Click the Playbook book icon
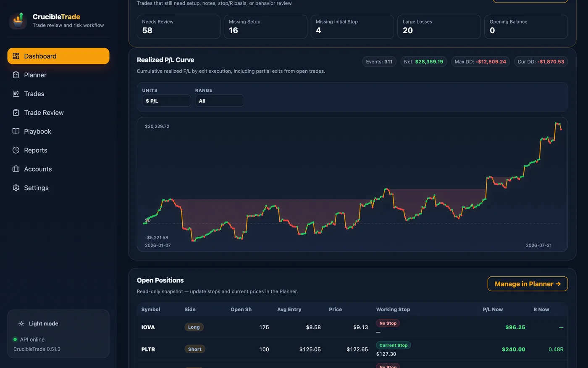588x368 pixels. click(16, 131)
